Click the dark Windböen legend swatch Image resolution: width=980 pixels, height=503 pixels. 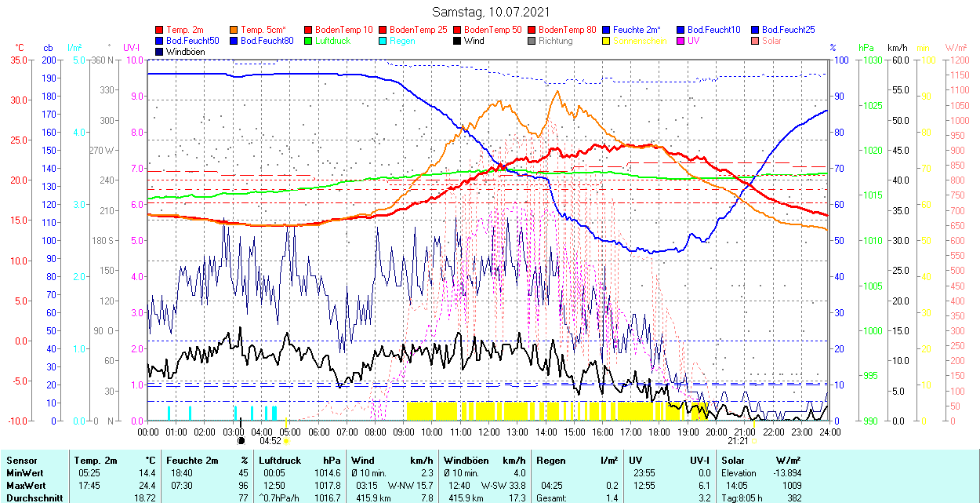point(160,52)
